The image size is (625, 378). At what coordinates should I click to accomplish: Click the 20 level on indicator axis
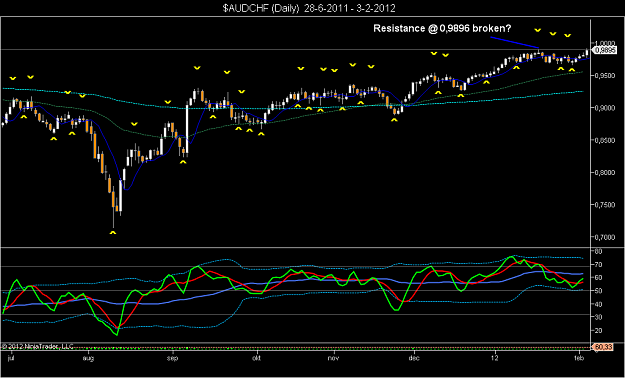pos(598,330)
